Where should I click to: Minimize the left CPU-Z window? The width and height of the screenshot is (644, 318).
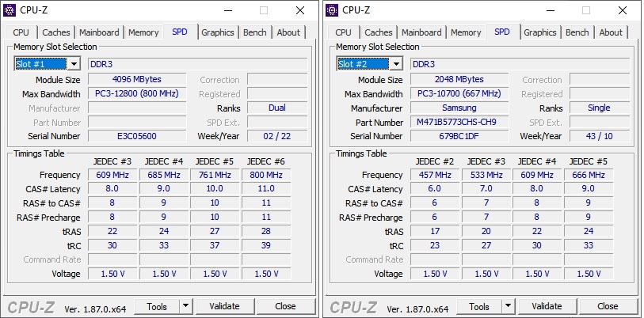tap(227, 10)
